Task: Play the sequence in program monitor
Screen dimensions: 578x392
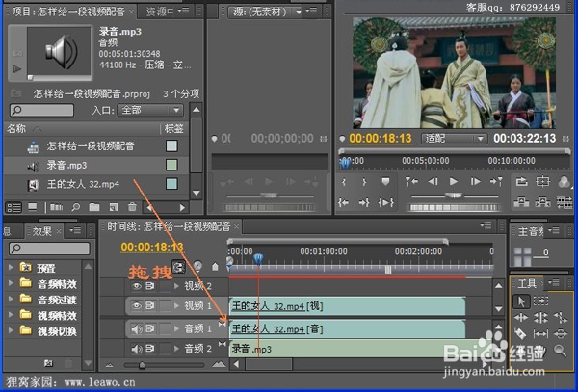Action: (454, 181)
